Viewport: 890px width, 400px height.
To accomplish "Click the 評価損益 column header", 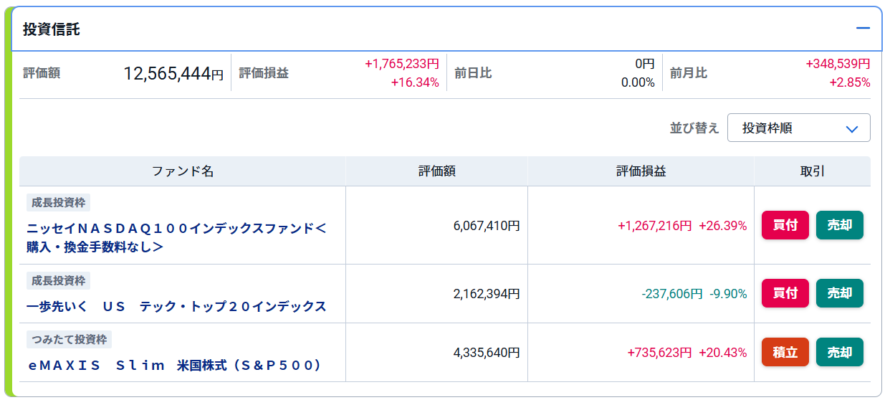I will [x=640, y=171].
